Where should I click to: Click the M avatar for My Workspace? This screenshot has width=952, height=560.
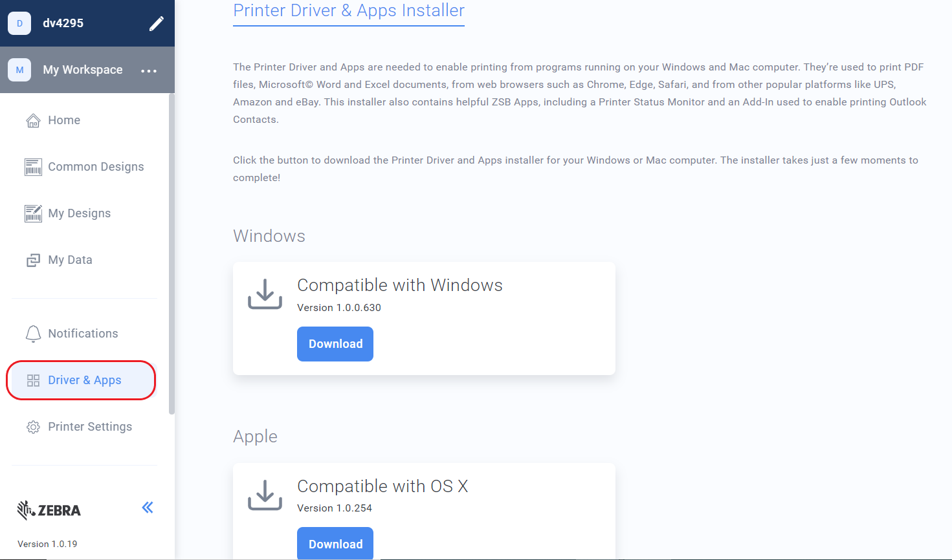coord(19,69)
